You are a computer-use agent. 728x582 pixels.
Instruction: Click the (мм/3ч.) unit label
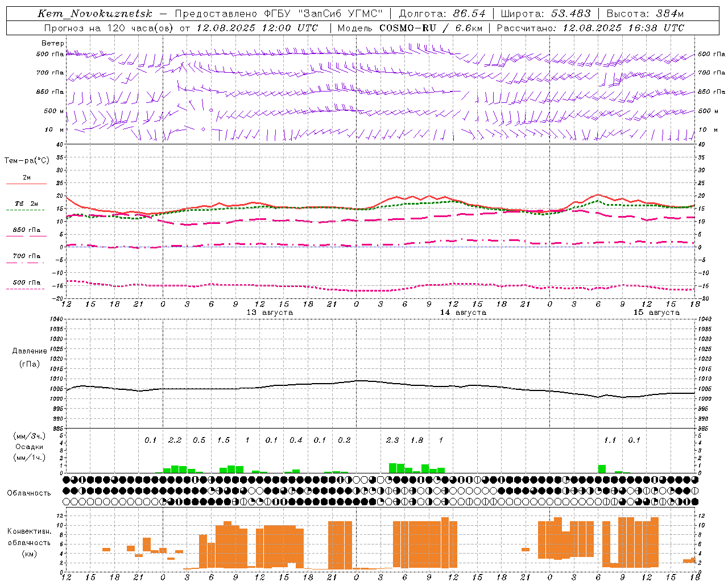[x=29, y=436]
